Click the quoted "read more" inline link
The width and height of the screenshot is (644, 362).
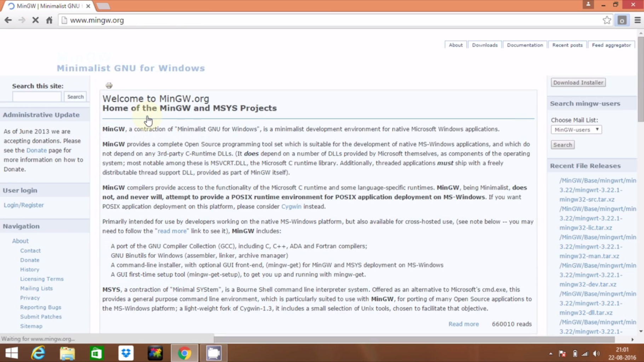pos(172,231)
